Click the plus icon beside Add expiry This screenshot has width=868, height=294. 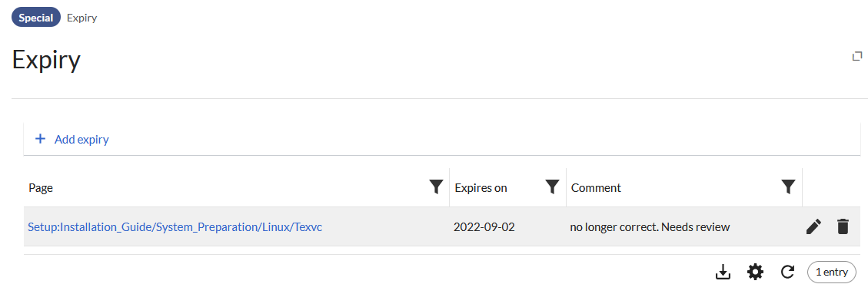[40, 139]
